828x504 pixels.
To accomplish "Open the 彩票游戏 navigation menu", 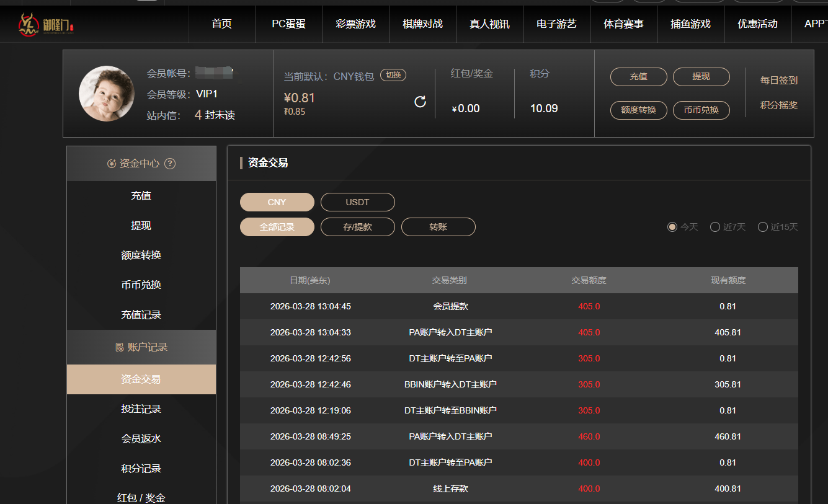I will pos(355,24).
